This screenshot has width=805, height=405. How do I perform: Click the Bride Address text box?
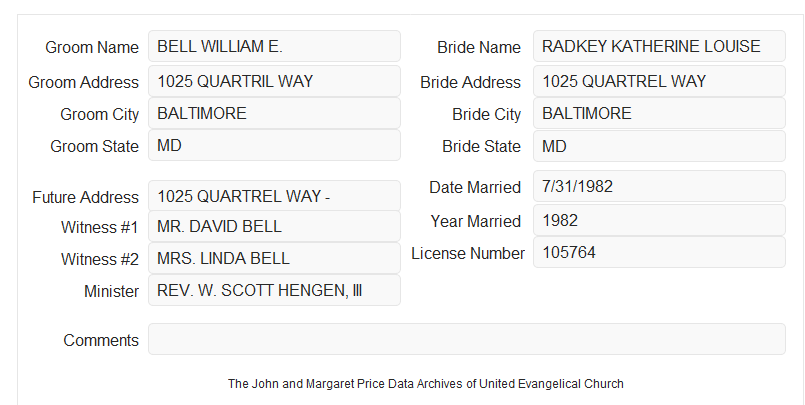pyautogui.click(x=659, y=81)
